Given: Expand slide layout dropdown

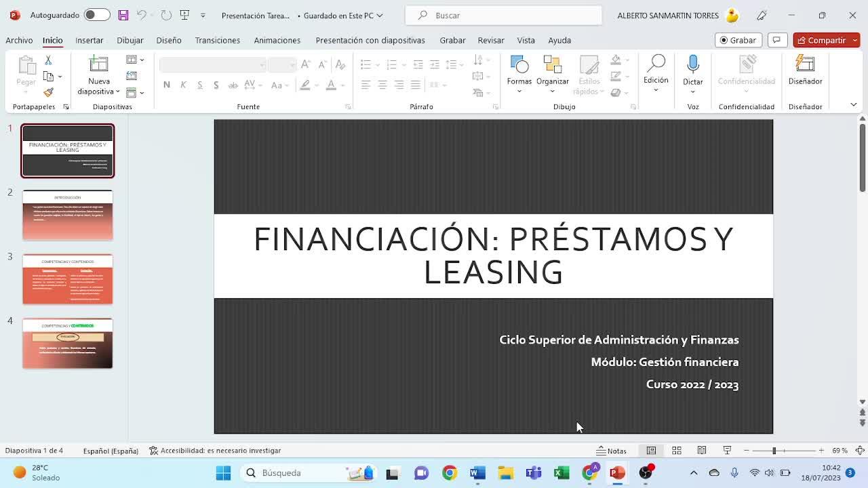Looking at the screenshot, I should [135, 60].
